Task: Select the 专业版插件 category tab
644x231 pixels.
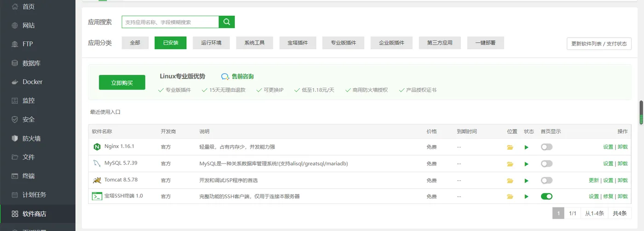Action: [343, 43]
